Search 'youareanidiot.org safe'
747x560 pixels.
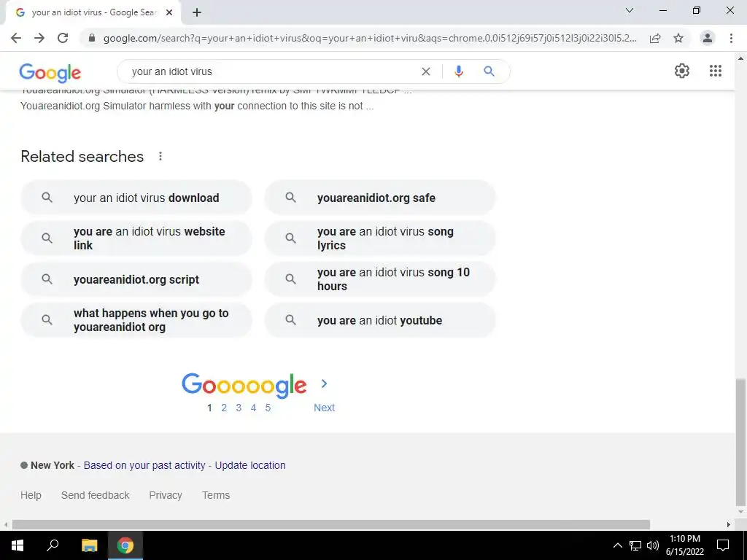[x=379, y=198]
